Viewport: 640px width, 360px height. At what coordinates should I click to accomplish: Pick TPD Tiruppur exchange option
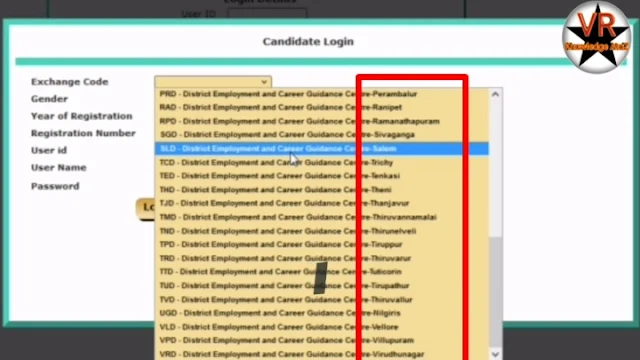pos(322,244)
